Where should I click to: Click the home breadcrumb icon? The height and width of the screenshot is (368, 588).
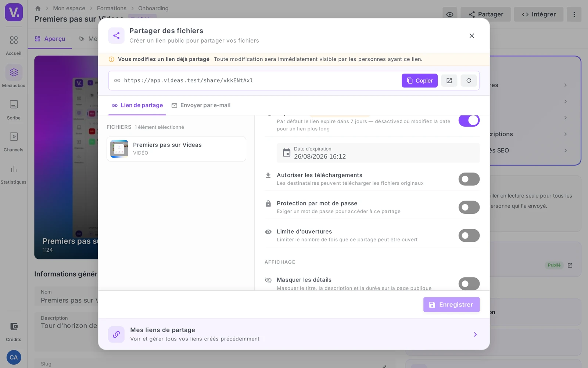[x=37, y=8]
